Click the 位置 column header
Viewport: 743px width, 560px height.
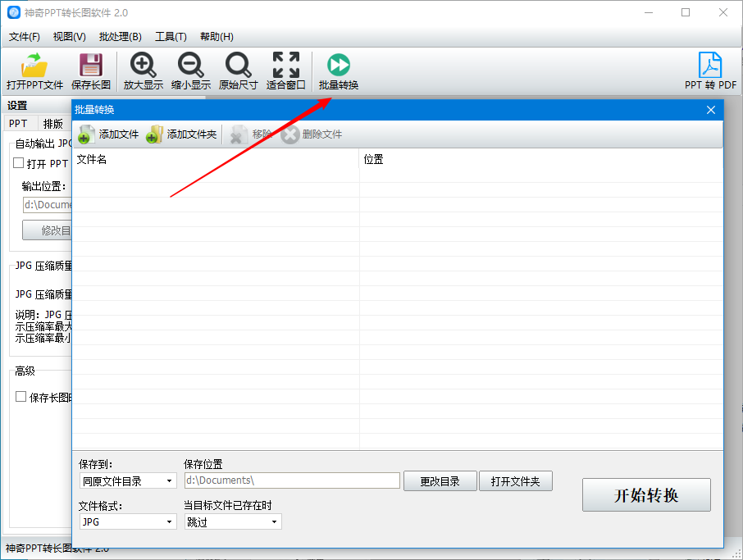coord(541,160)
